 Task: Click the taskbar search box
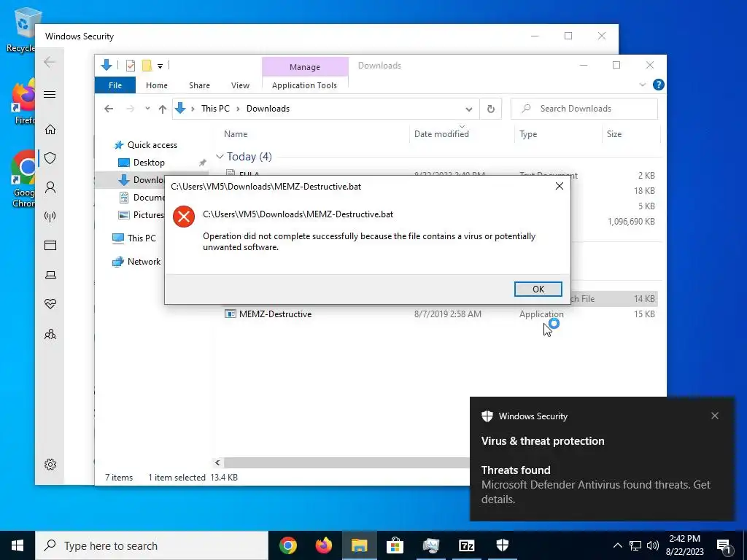pos(152,545)
